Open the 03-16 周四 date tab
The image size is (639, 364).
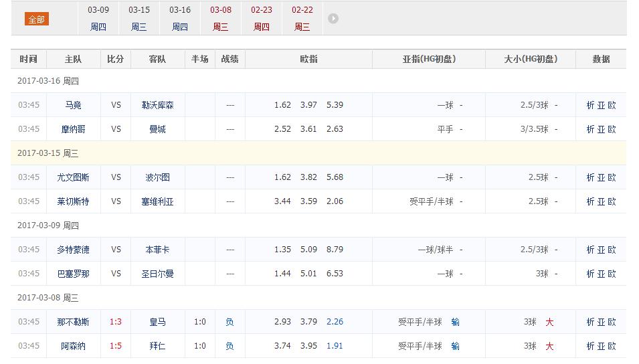(x=180, y=18)
